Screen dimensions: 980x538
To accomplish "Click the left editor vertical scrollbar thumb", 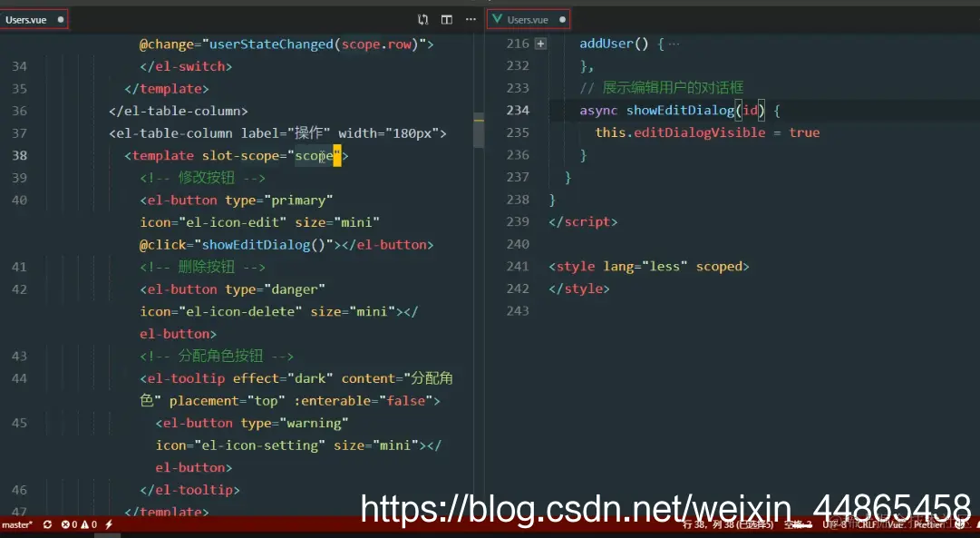I will (x=479, y=130).
